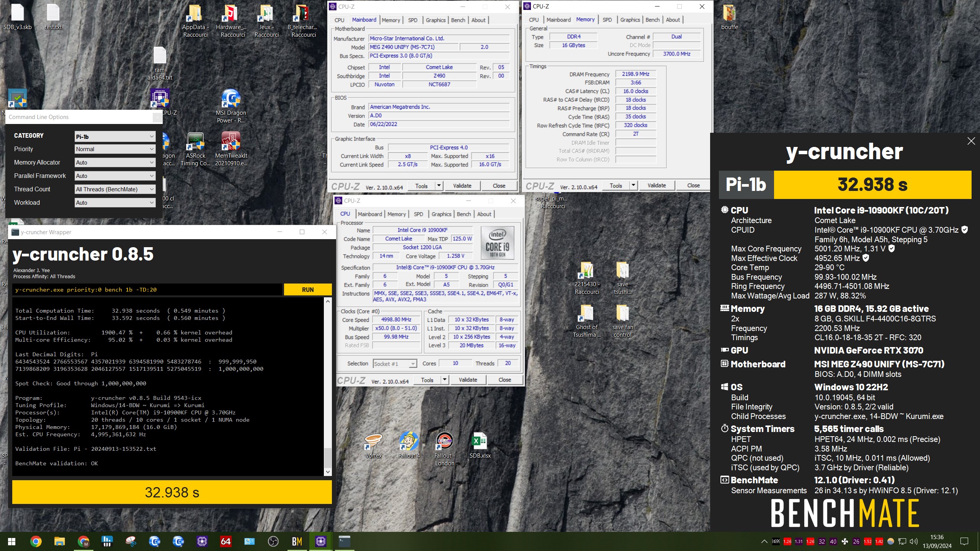Open Ghost of Tsushima folder
980x551 pixels.
587,321
